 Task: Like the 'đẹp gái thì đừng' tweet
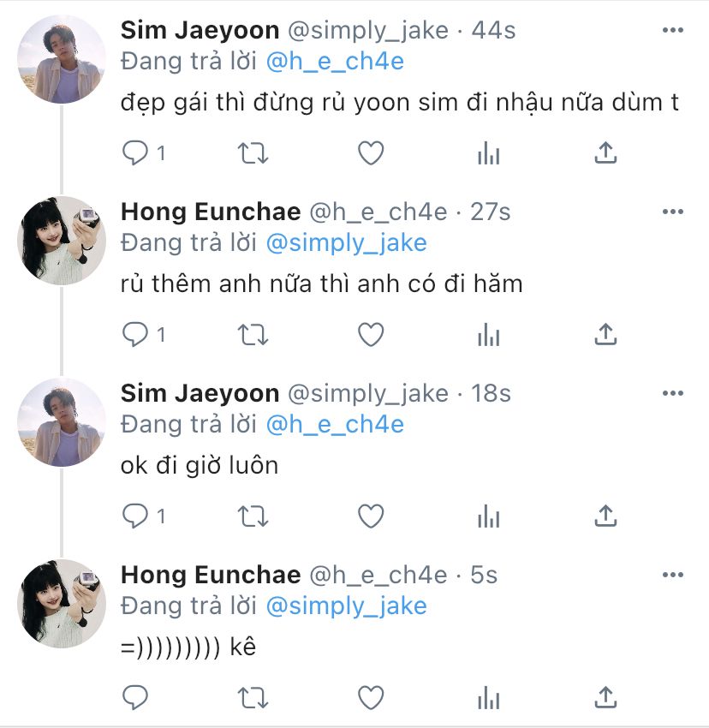(370, 153)
